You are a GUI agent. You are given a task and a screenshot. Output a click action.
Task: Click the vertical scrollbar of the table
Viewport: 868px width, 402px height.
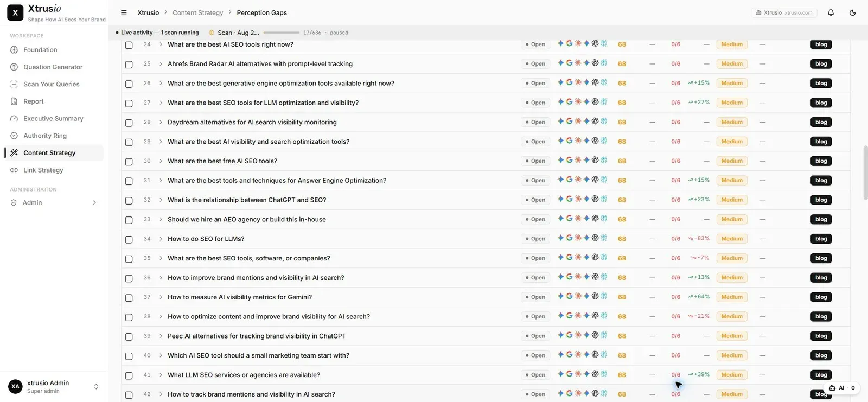coord(866,173)
